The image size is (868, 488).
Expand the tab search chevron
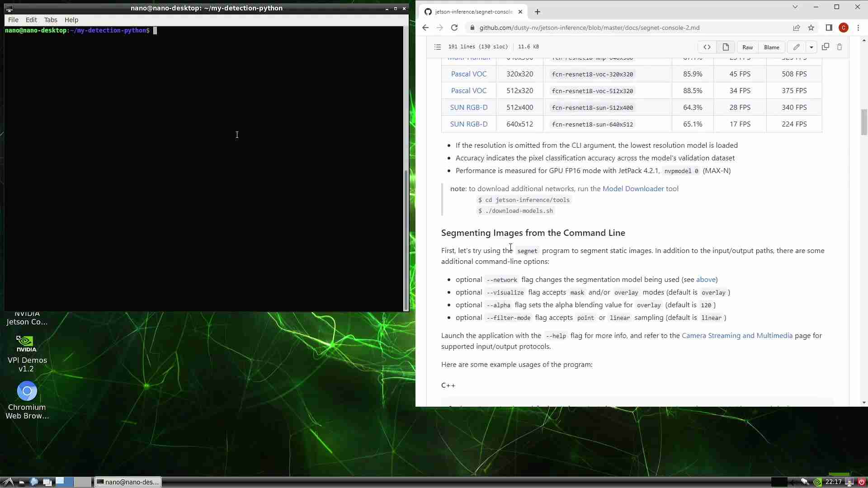(795, 7)
